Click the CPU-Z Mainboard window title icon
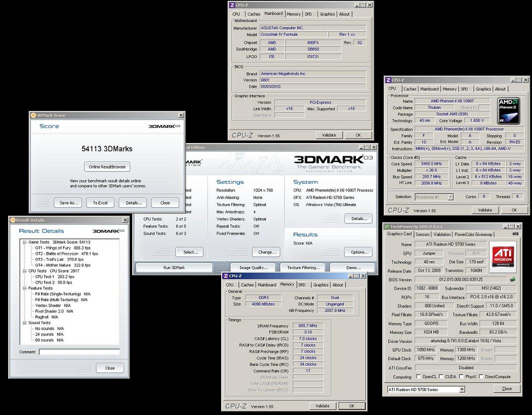Image resolution: width=532 pixels, height=415 pixels. (x=232, y=5)
